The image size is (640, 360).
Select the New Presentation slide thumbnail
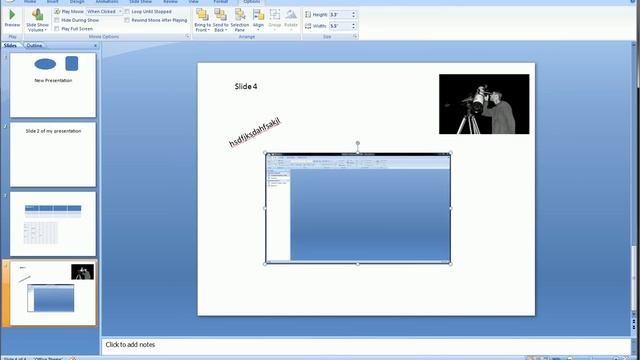click(x=53, y=85)
